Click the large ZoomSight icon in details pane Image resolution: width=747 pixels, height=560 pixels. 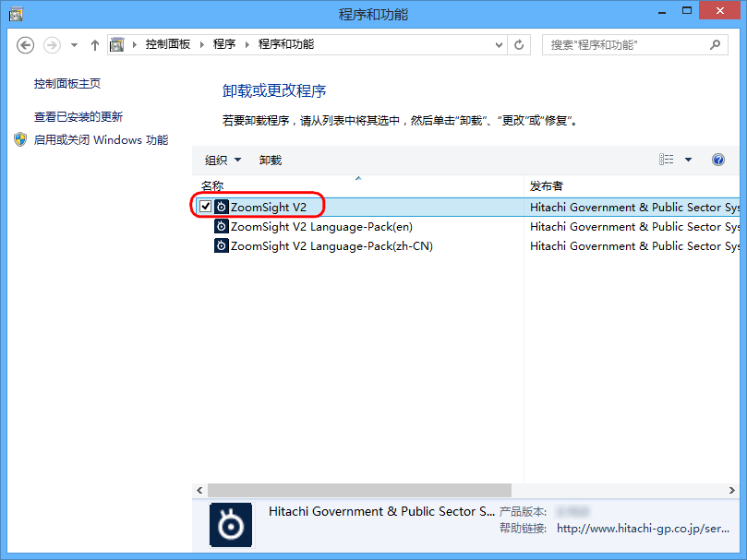[231, 525]
